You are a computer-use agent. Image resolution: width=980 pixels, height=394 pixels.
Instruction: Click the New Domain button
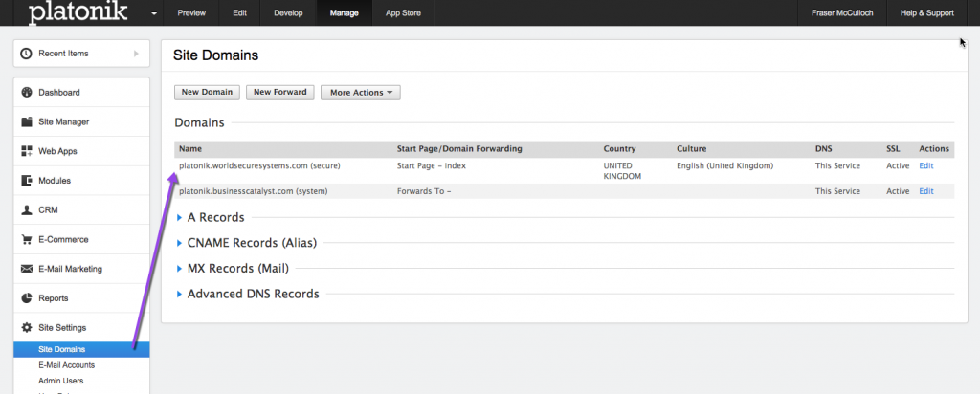[206, 93]
